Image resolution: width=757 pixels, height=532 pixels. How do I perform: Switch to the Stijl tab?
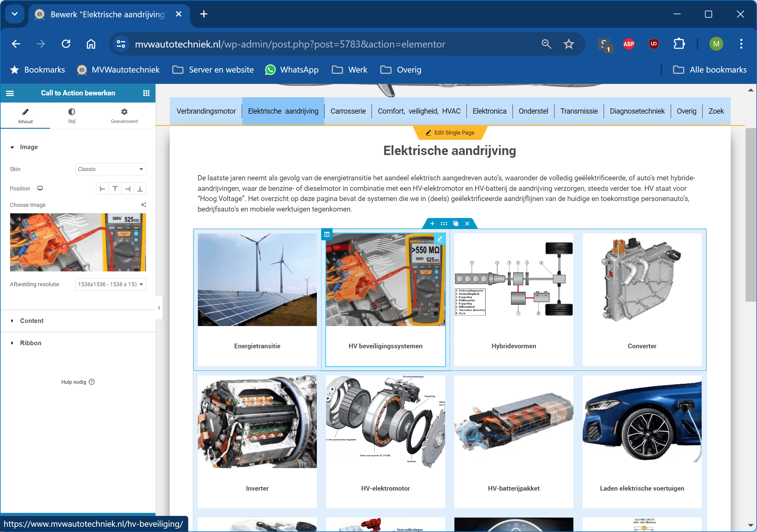(71, 115)
